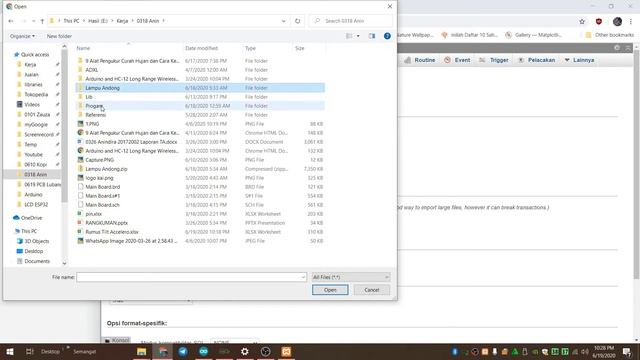Open the File name history dropdown
The image size is (640, 360).
pyautogui.click(x=303, y=277)
